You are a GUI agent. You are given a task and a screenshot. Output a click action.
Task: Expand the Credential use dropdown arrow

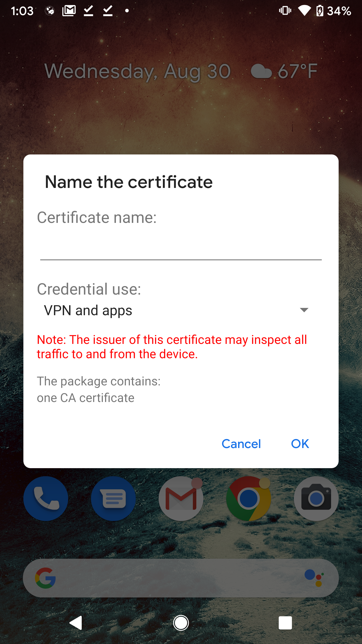304,310
